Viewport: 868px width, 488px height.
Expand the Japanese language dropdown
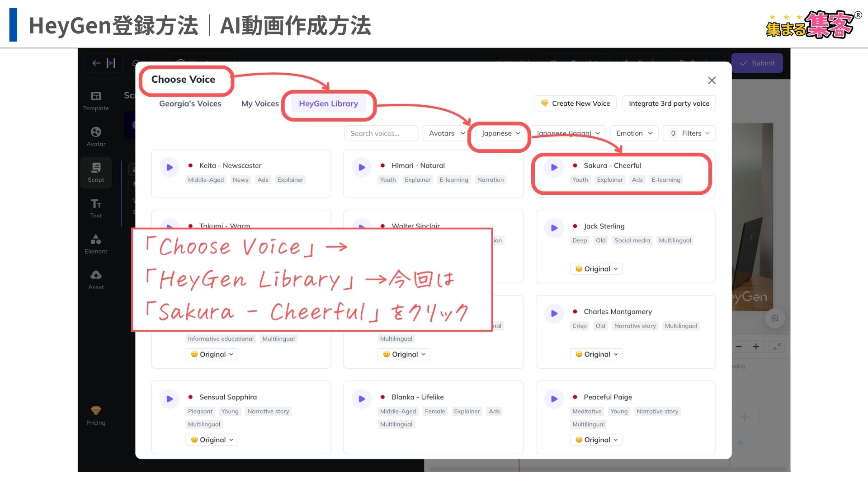coord(500,133)
